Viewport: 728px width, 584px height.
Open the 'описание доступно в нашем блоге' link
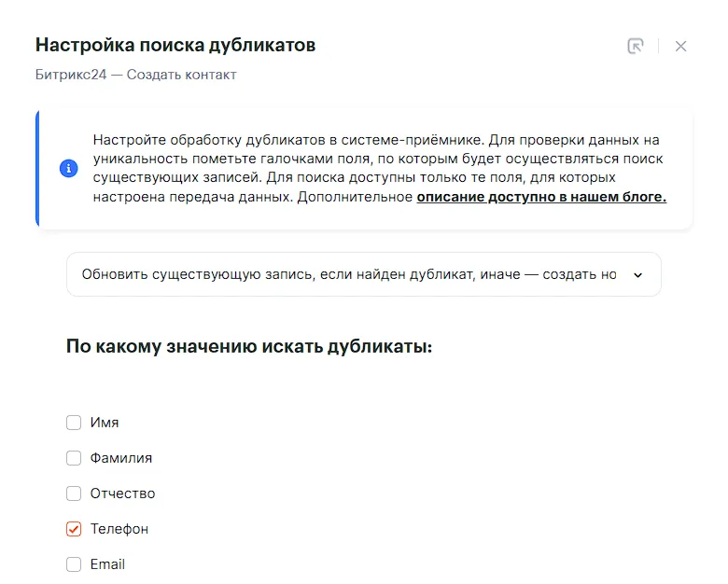point(541,197)
